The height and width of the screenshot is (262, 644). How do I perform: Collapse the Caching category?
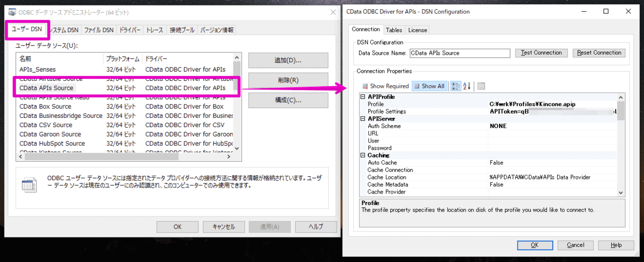click(363, 155)
